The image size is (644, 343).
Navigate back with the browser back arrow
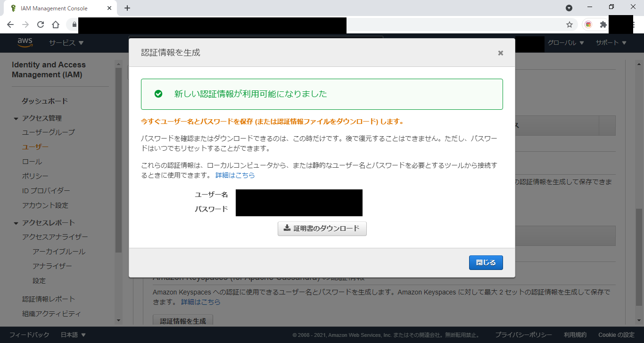click(10, 24)
